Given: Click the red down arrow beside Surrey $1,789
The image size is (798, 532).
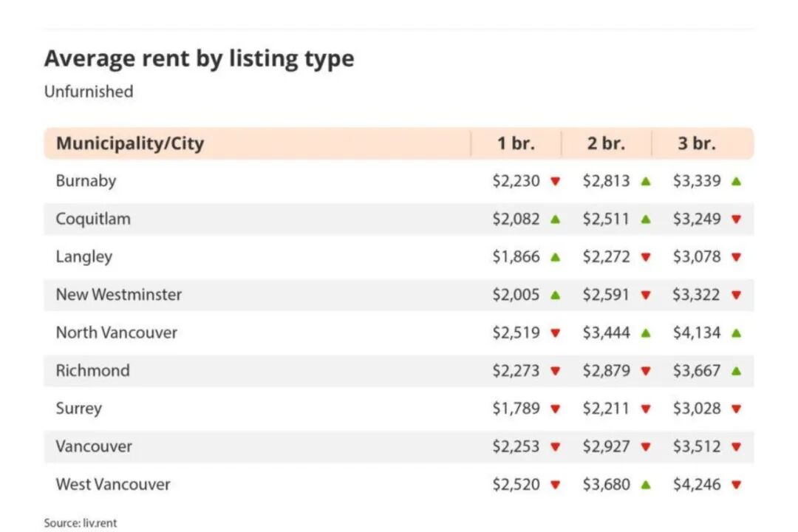Looking at the screenshot, I should pyautogui.click(x=555, y=409).
